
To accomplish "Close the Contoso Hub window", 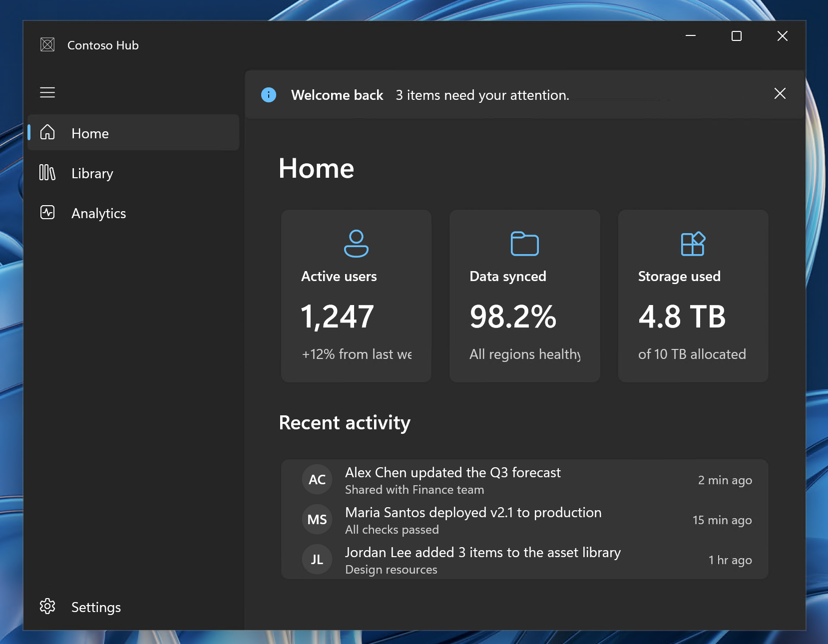I will tap(783, 36).
